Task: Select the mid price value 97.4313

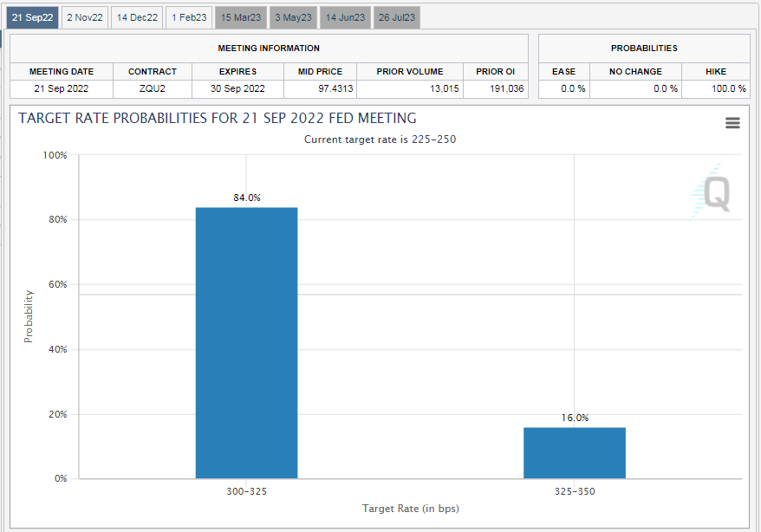Action: [x=321, y=88]
